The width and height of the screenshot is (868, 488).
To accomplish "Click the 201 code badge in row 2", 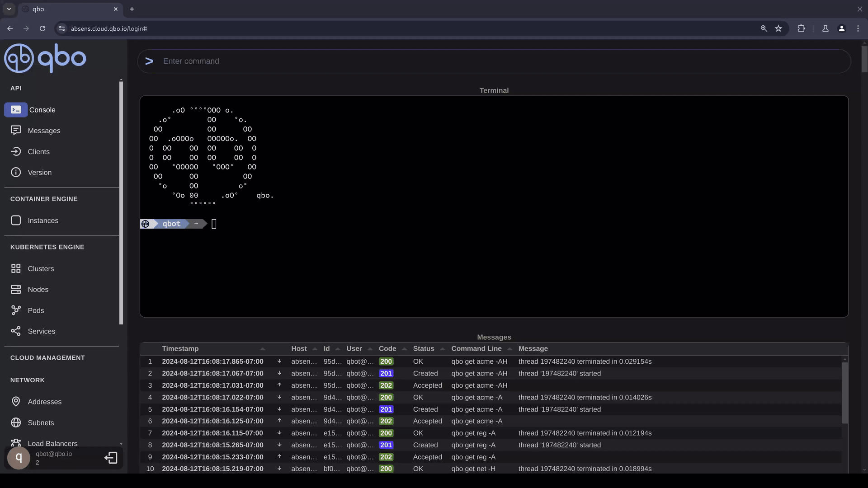I will pyautogui.click(x=386, y=373).
